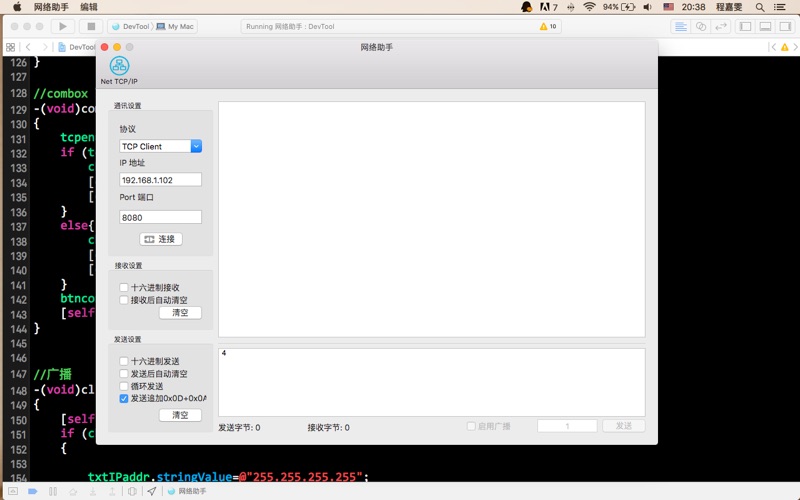Click the Port field containing 8080

pyautogui.click(x=160, y=217)
